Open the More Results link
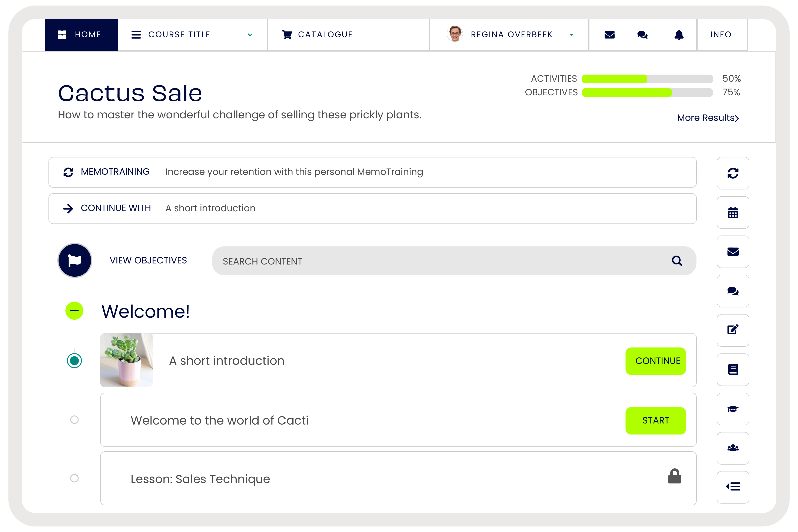 tap(708, 118)
